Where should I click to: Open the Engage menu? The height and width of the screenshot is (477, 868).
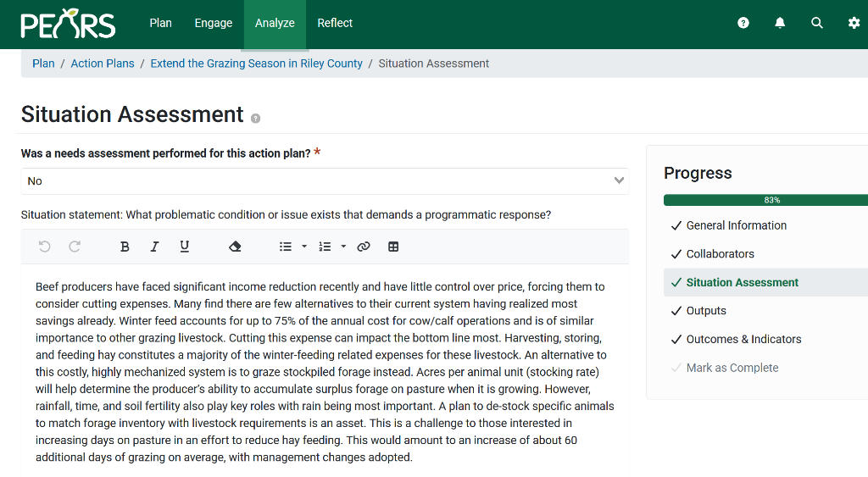click(x=213, y=23)
